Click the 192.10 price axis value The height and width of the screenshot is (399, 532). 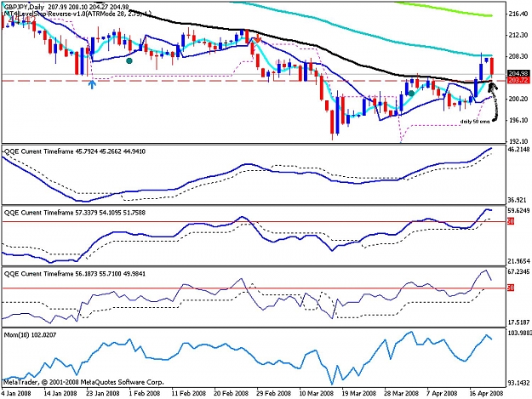(x=518, y=141)
